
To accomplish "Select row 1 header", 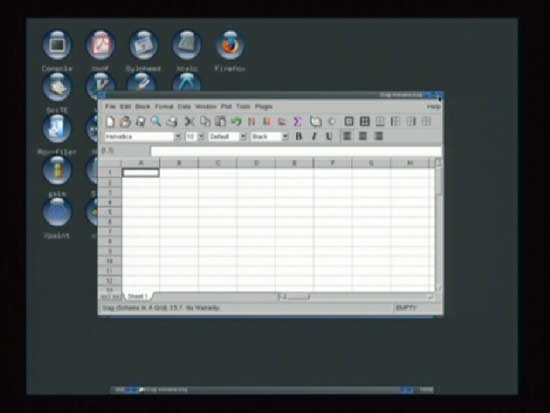I will [x=110, y=172].
